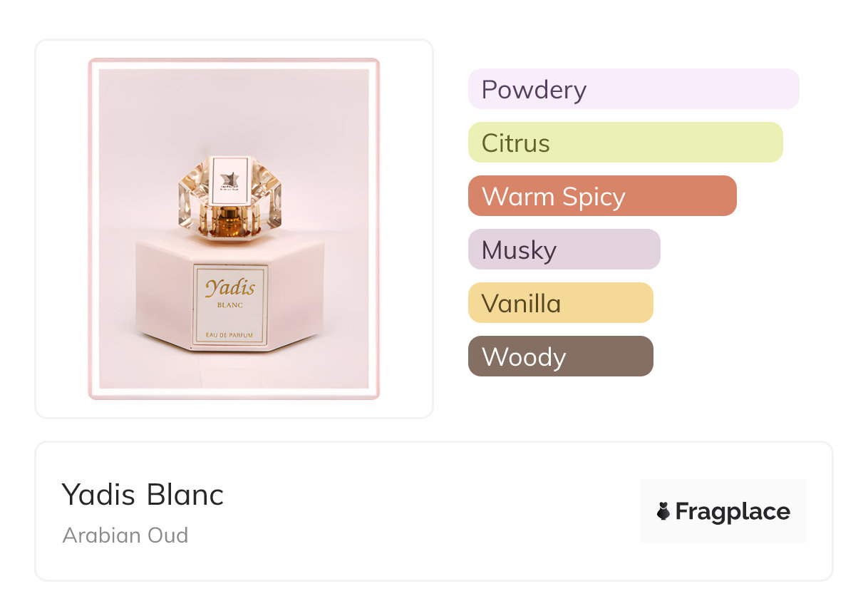
Task: Click the Yadis gold script on the bottle label
Action: coord(230,287)
